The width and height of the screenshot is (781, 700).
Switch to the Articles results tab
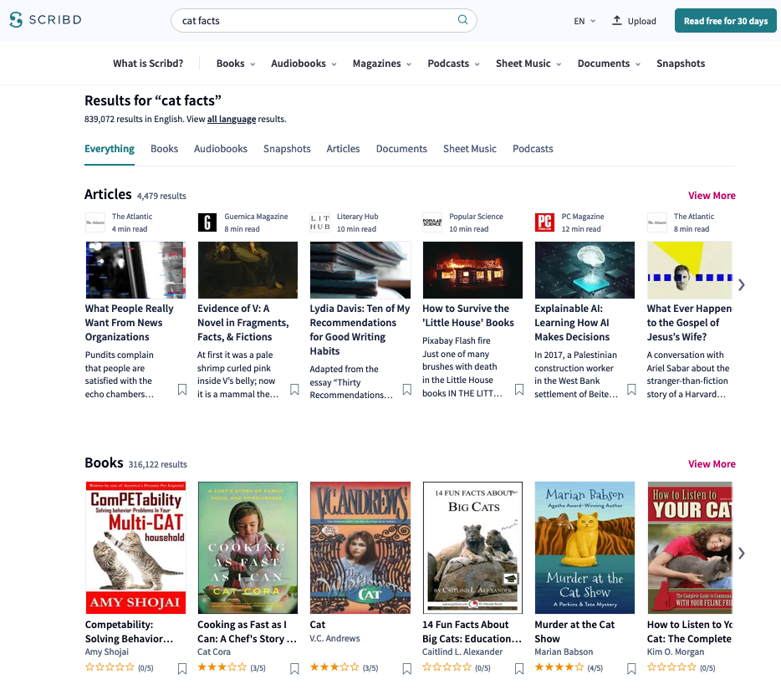pos(343,149)
